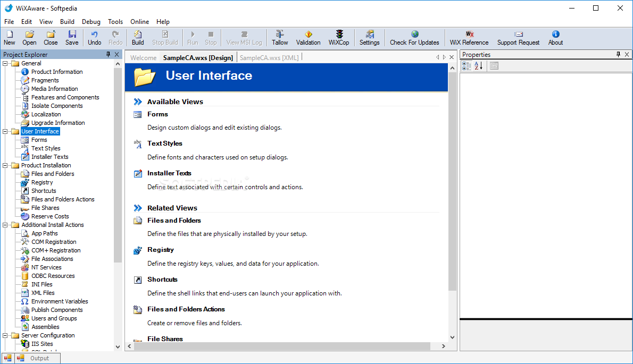The image size is (633, 364).
Task: Select Reserve Costs tree item
Action: [50, 216]
